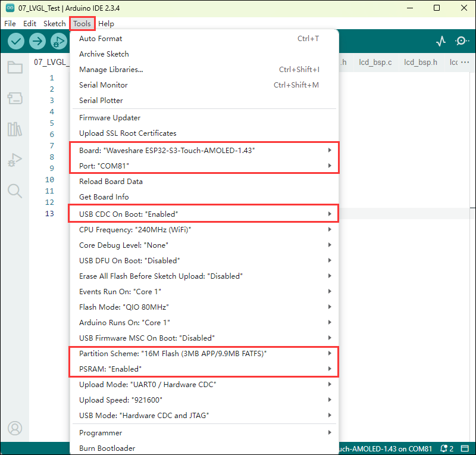
Task: Expand the USB CDC On Boot submenu
Action: (x=204, y=213)
